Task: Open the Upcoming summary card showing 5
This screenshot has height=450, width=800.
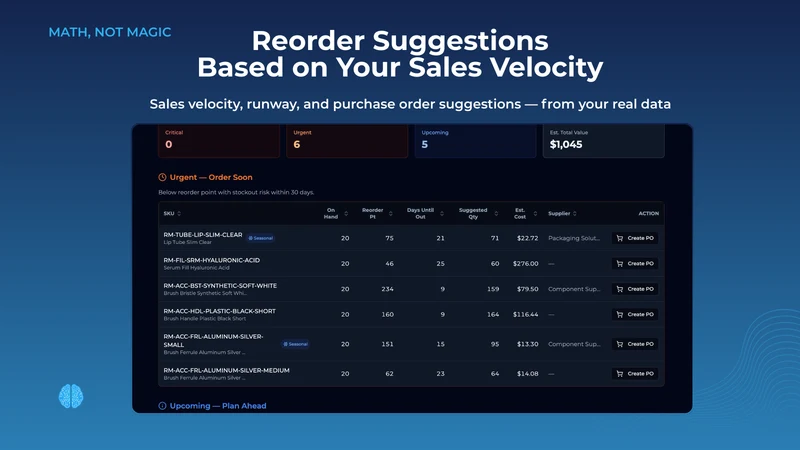Action: 476,141
